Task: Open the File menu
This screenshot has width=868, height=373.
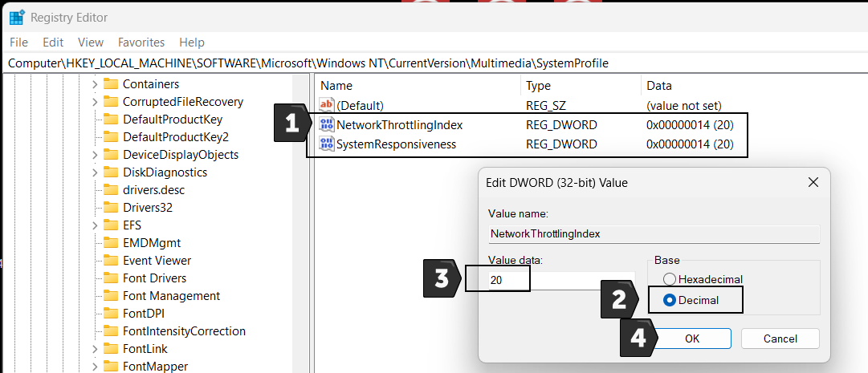Action: pos(18,42)
